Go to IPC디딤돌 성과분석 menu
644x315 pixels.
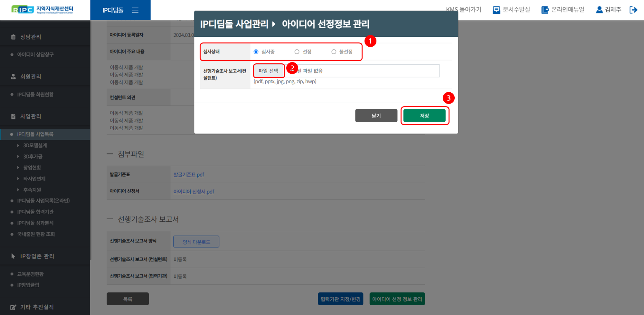pyautogui.click(x=35, y=223)
